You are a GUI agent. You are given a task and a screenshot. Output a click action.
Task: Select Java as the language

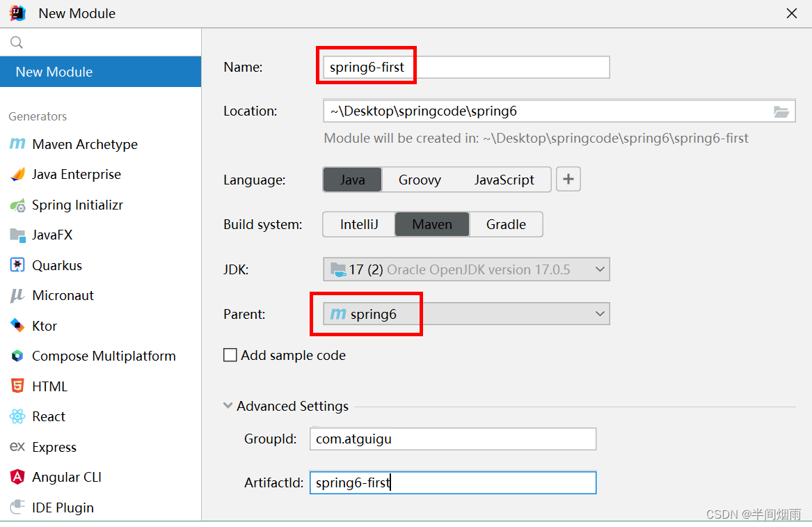(x=353, y=180)
